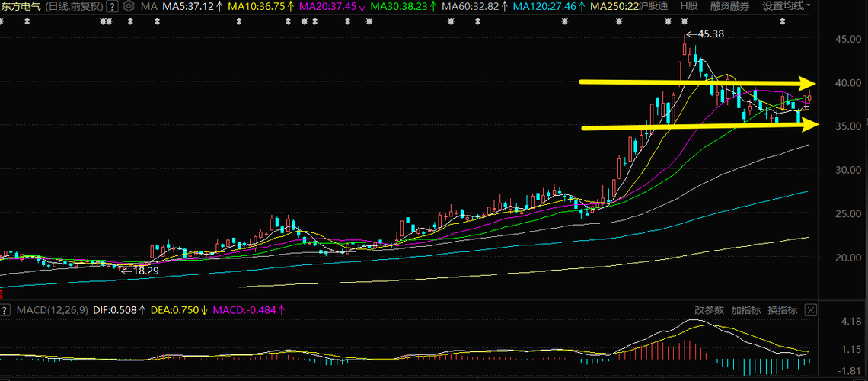Click the MA250:22 legend entry
The height and width of the screenshot is (381, 868).
coord(614,7)
